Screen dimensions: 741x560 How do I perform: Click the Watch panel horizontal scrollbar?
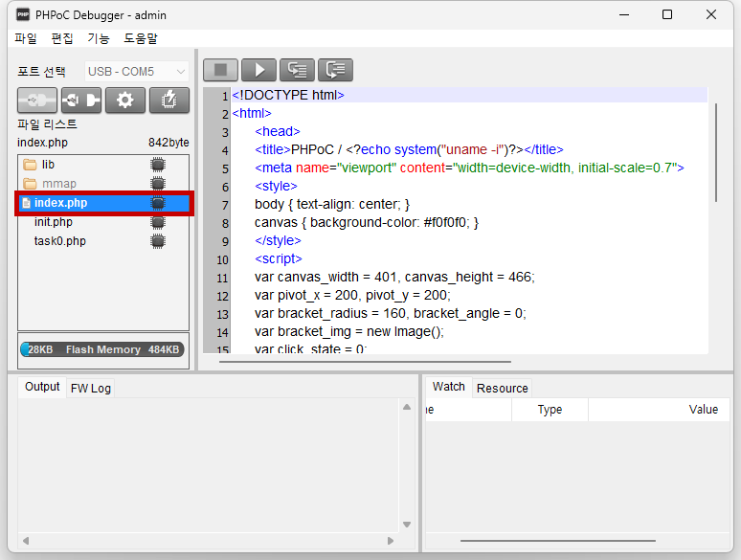click(x=558, y=541)
